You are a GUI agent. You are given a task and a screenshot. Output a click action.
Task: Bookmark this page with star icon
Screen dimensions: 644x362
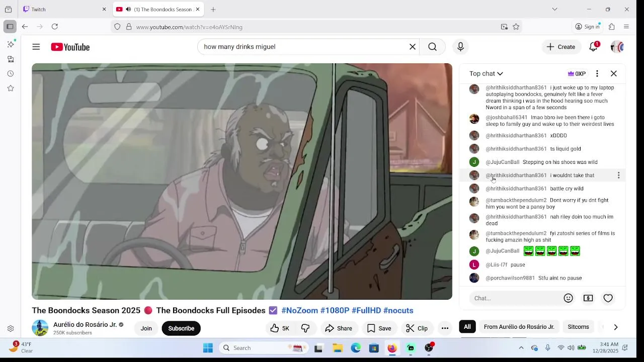pos(516,27)
